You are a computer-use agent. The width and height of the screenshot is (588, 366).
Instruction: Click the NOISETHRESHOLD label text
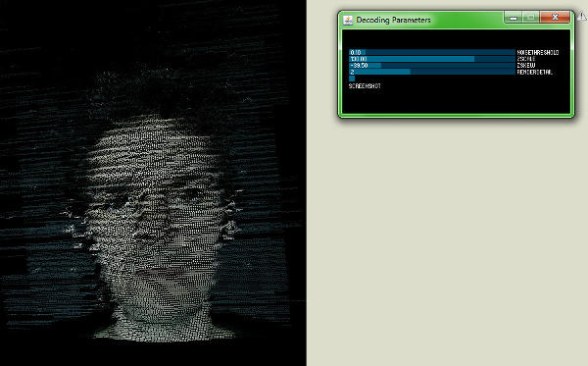tap(538, 53)
